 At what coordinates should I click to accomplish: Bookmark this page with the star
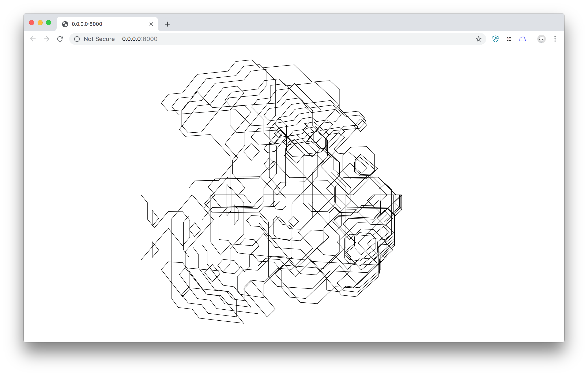tap(478, 39)
